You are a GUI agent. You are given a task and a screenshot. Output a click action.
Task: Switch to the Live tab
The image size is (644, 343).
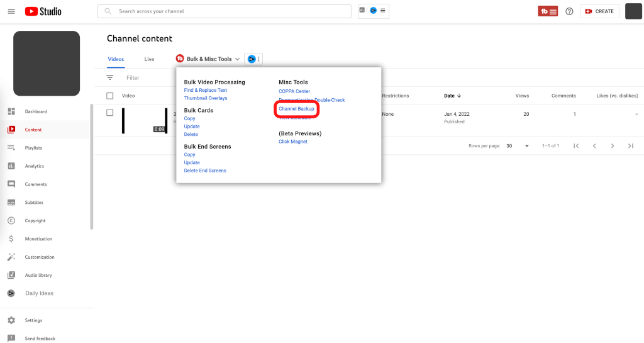click(149, 59)
